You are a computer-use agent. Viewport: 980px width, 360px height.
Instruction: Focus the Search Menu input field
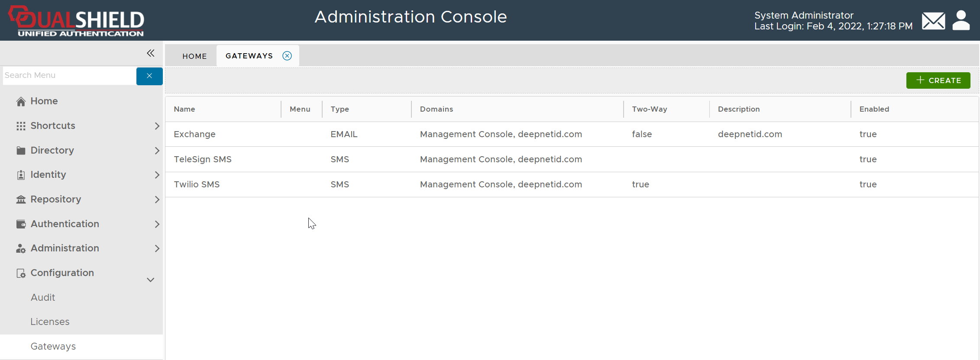pos(69,76)
